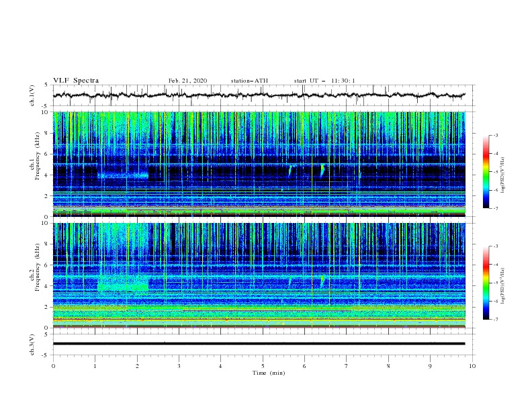The width and height of the screenshot is (532, 411).
Task: Click the ch.1 colorbar log(PSD) label
Action: [502, 175]
